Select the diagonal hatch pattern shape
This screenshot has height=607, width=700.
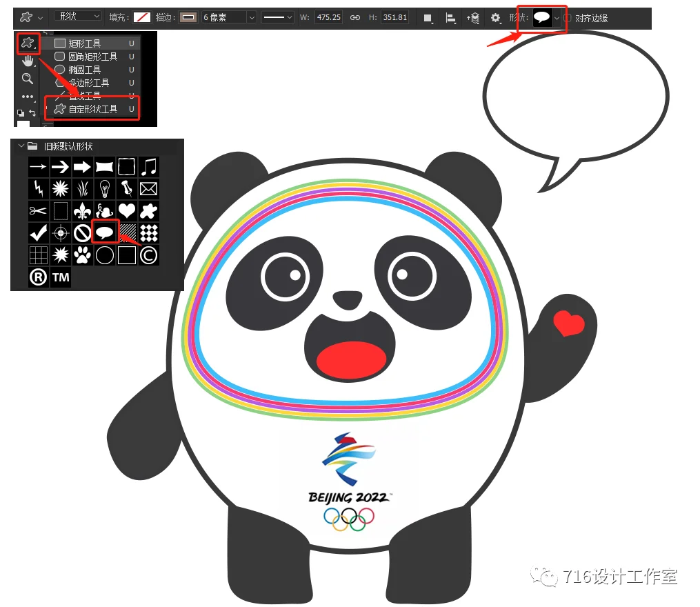[127, 232]
